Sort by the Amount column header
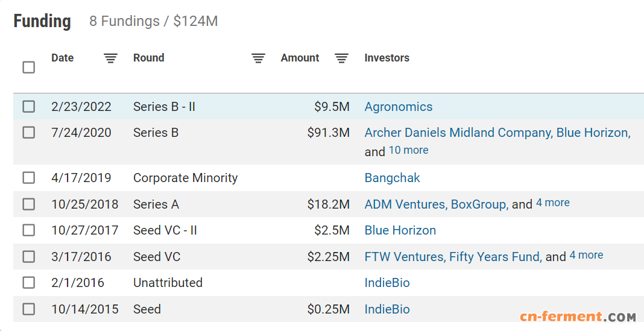The width and height of the screenshot is (644, 331). (300, 58)
